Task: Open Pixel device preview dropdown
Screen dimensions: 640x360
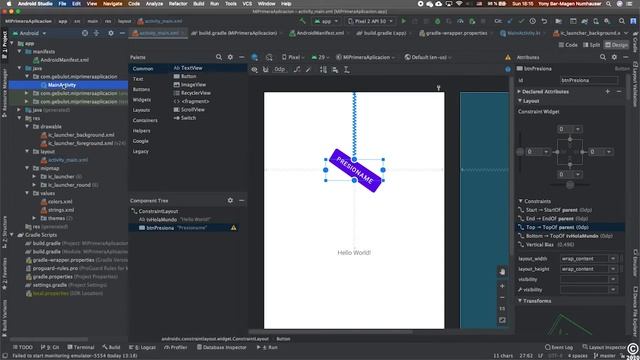Action: (x=293, y=58)
